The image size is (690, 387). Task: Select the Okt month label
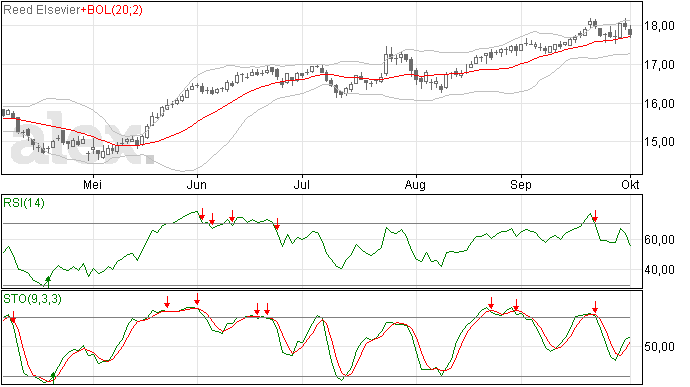tap(630, 184)
